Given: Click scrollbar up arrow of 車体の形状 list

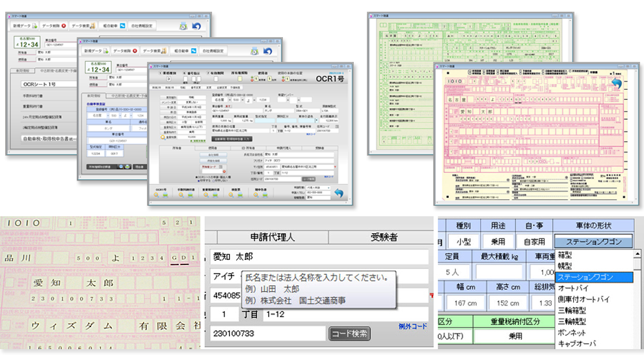Looking at the screenshot, I should point(637,254).
